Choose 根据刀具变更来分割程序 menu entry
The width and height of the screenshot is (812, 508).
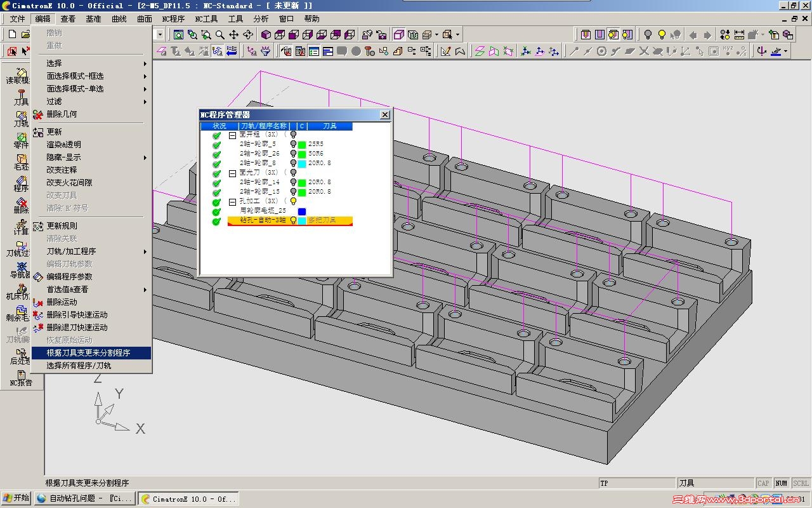91,353
